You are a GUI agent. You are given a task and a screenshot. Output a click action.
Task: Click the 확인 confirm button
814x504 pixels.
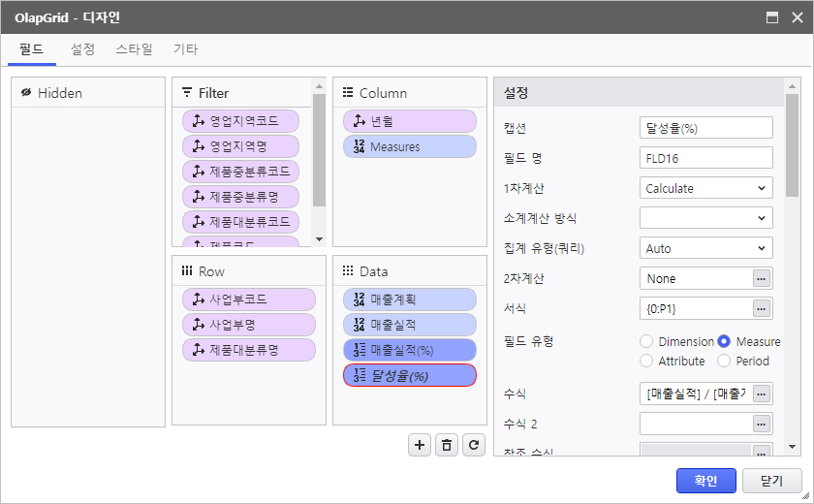(x=704, y=480)
